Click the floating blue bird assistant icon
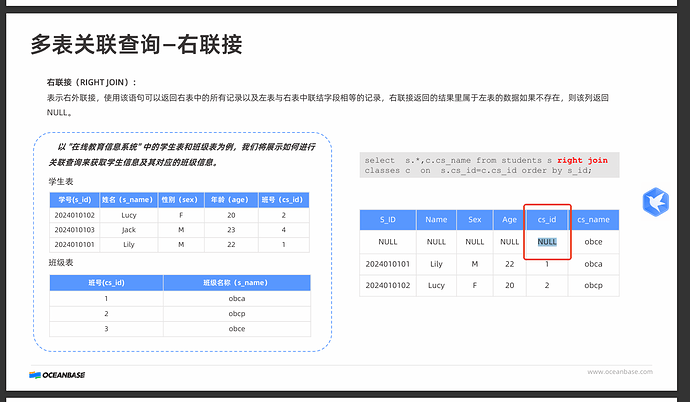The height and width of the screenshot is (402, 690). pyautogui.click(x=656, y=202)
